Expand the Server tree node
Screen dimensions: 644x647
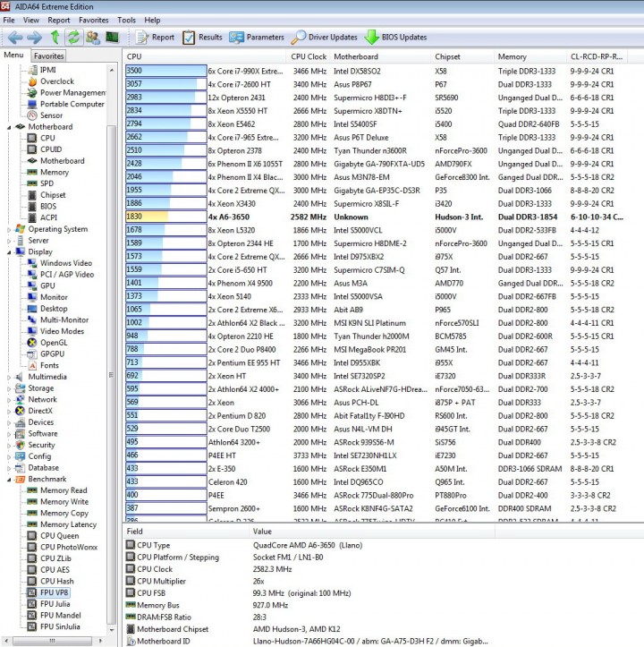click(x=9, y=241)
